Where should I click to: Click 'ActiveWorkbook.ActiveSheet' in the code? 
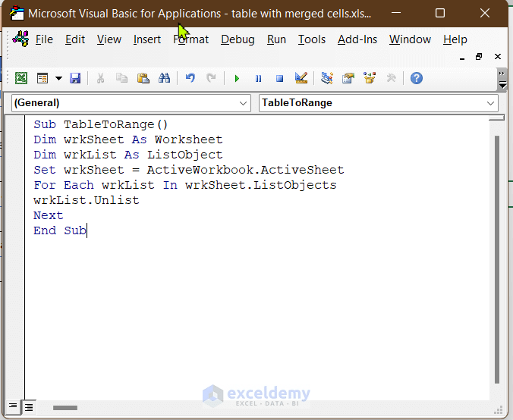pos(245,170)
